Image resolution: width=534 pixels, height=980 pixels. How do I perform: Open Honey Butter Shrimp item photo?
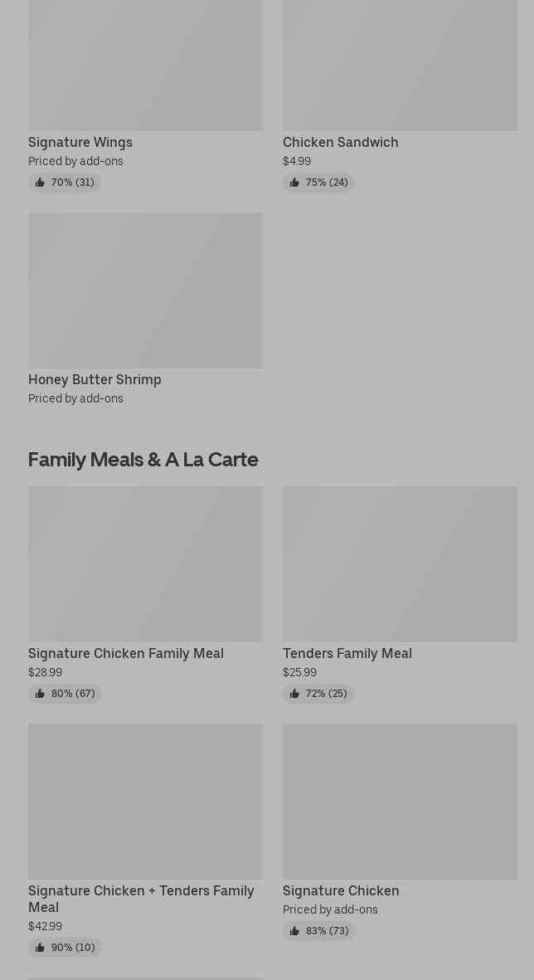[145, 290]
